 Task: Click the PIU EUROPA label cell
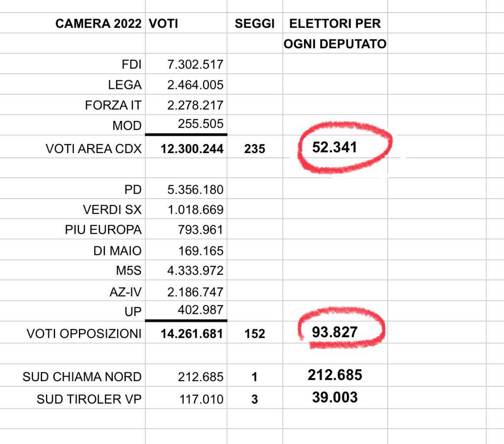pyautogui.click(x=72, y=229)
